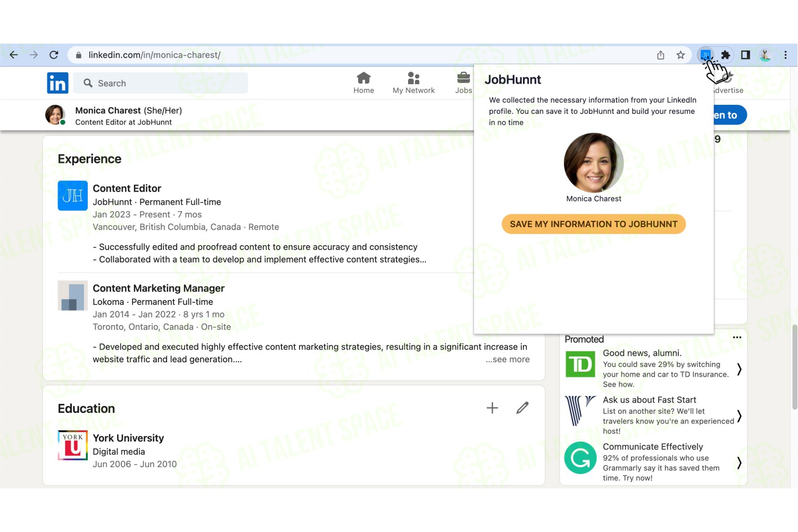Image resolution: width=798 pixels, height=532 pixels.
Task: Click the lock icon in the address bar
Action: click(x=79, y=55)
